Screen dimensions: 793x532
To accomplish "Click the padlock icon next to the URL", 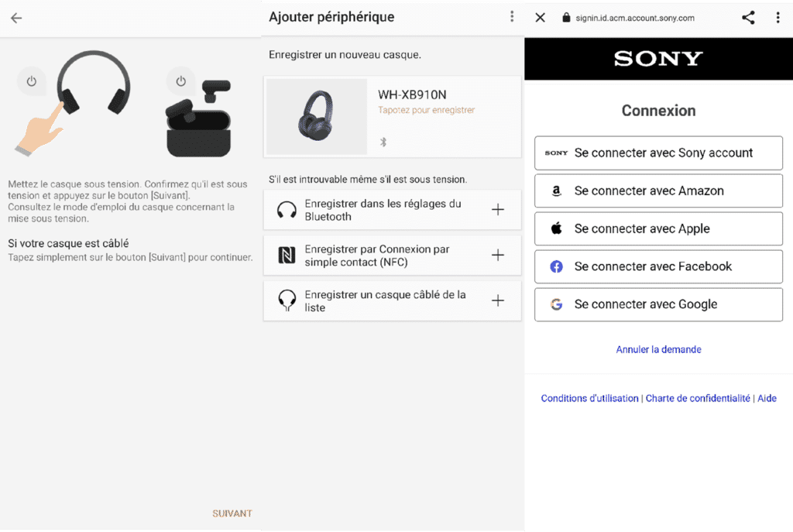I will [566, 18].
